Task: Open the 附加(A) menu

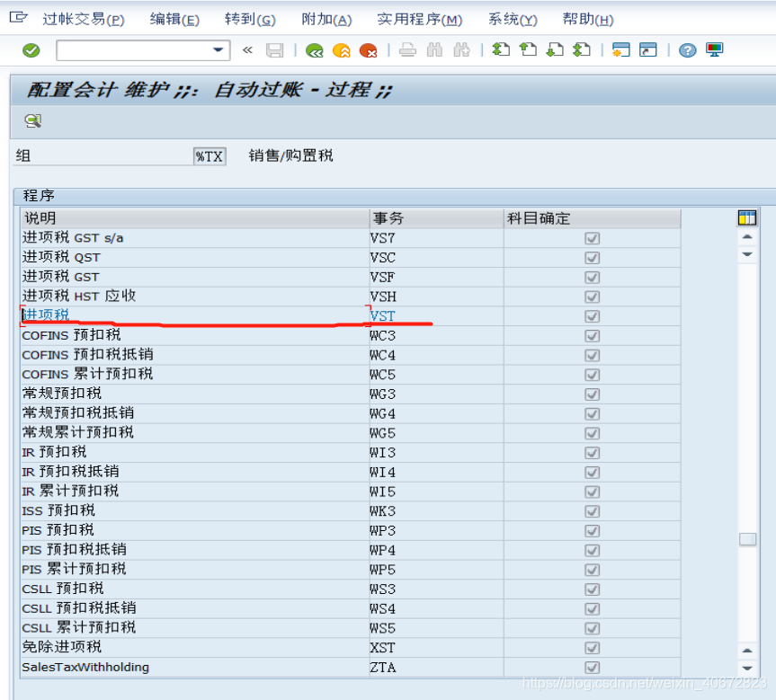Action: point(326,19)
